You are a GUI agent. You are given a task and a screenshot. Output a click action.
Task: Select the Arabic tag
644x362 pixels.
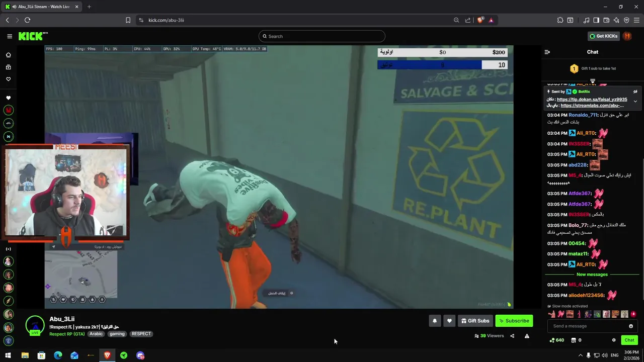96,334
